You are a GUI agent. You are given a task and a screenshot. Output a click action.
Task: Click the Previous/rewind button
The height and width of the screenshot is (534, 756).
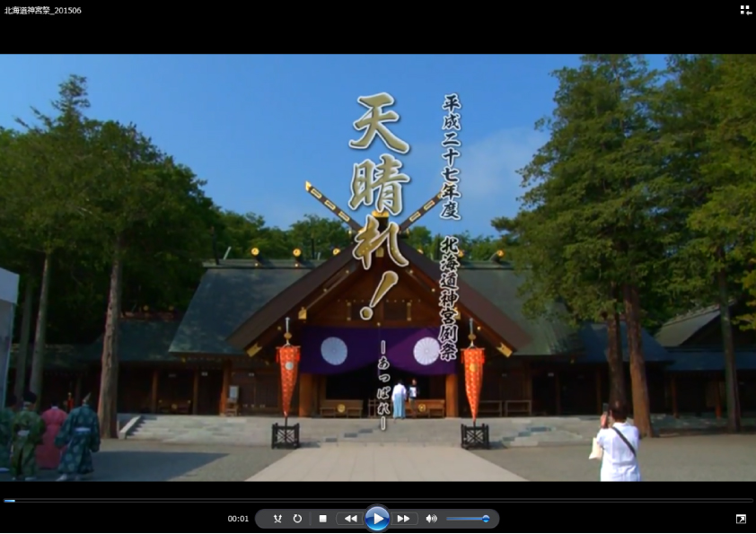350,519
